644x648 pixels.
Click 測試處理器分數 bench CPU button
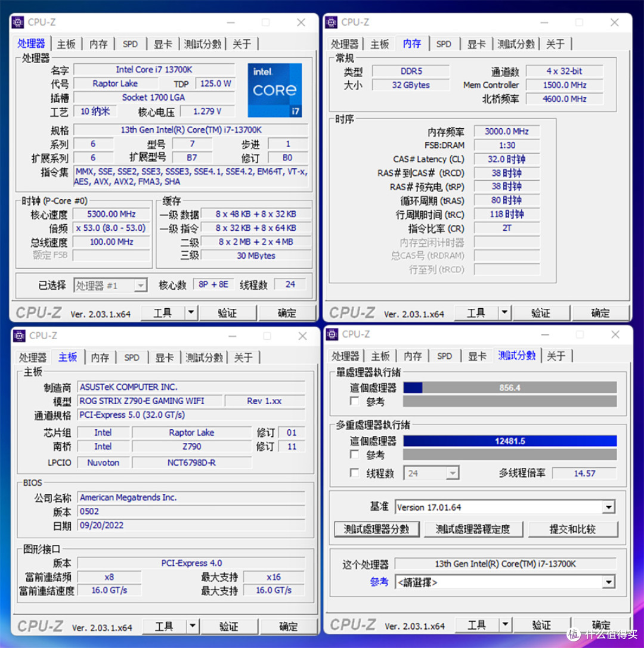377,529
